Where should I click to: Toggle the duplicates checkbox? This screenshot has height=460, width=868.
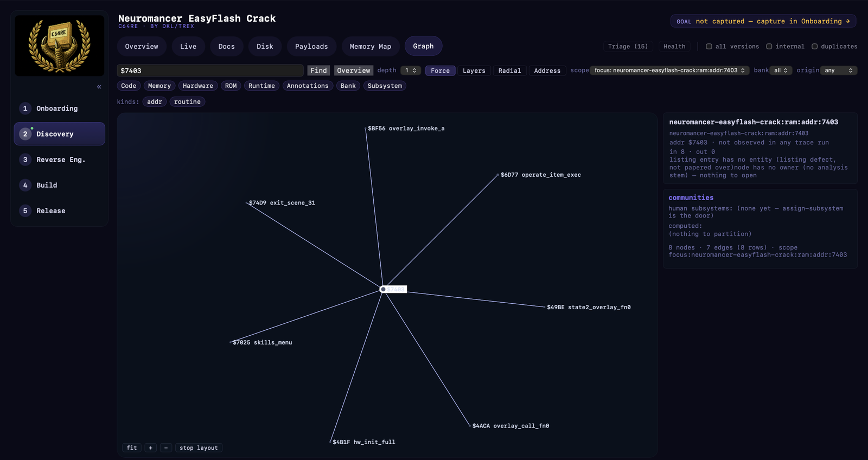(x=814, y=47)
